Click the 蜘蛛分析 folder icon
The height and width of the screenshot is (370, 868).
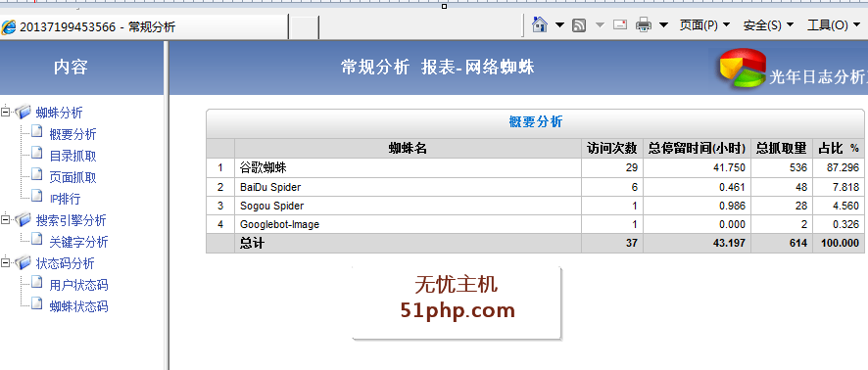24,113
